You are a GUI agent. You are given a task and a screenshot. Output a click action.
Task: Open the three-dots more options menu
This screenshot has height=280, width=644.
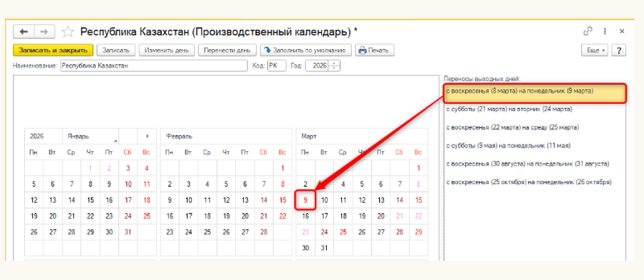pyautogui.click(x=604, y=31)
